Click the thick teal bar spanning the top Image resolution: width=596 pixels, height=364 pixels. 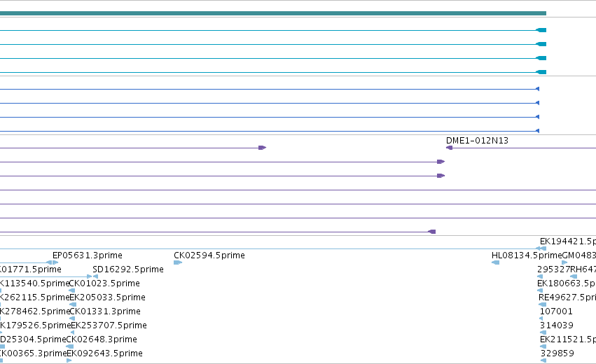273,13
